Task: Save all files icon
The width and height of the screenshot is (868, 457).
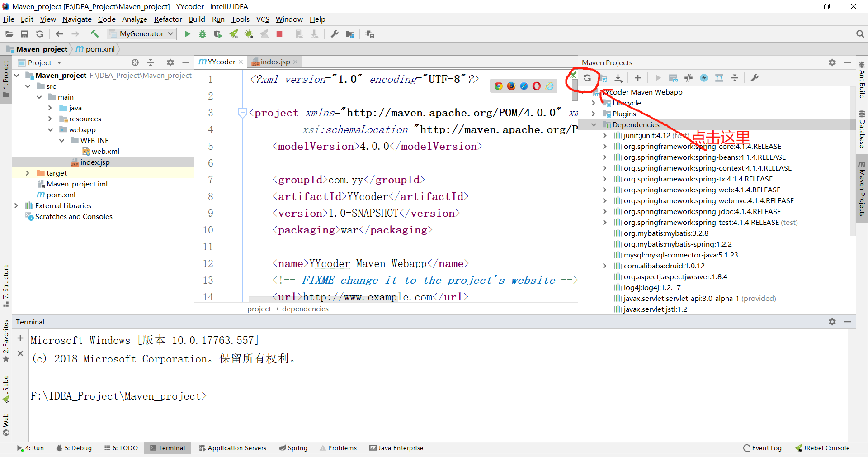Action: pos(24,34)
